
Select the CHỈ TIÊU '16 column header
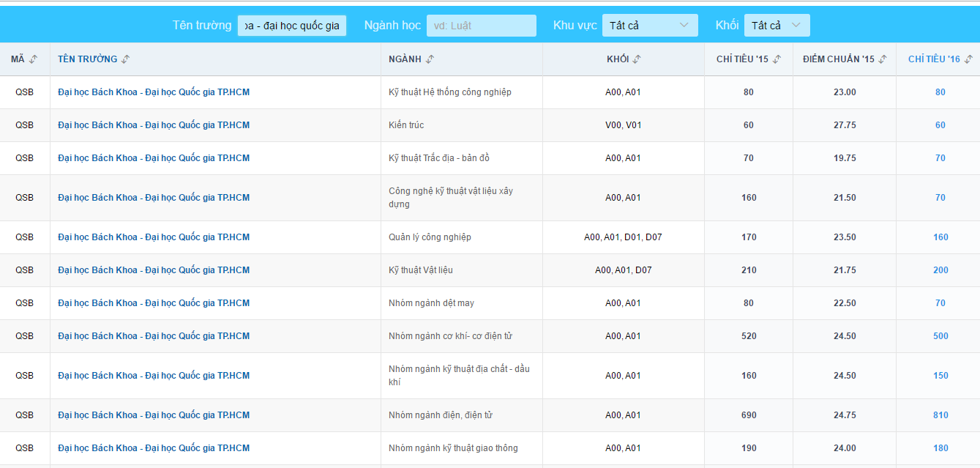pos(933,59)
